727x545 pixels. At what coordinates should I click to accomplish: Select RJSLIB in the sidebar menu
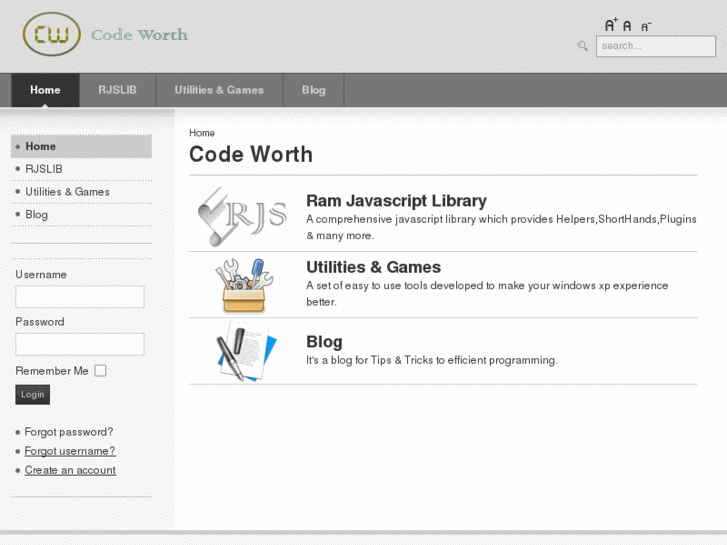tap(81, 169)
